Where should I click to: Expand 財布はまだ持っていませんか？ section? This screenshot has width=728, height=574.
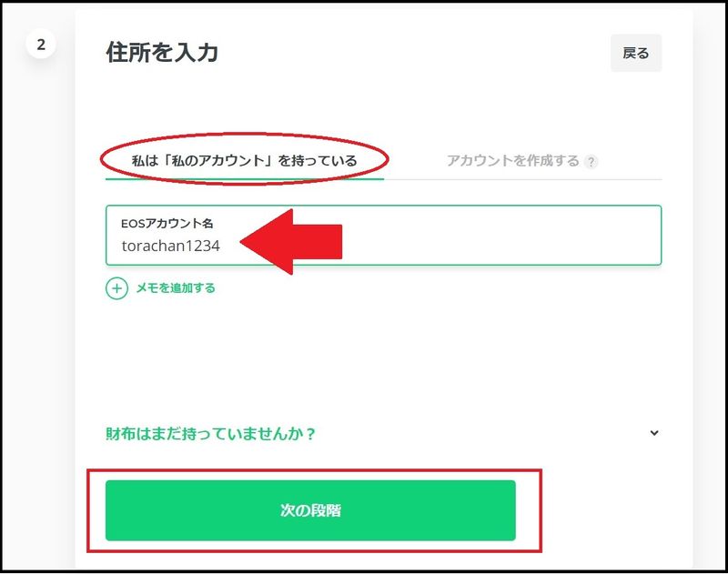coord(211,434)
